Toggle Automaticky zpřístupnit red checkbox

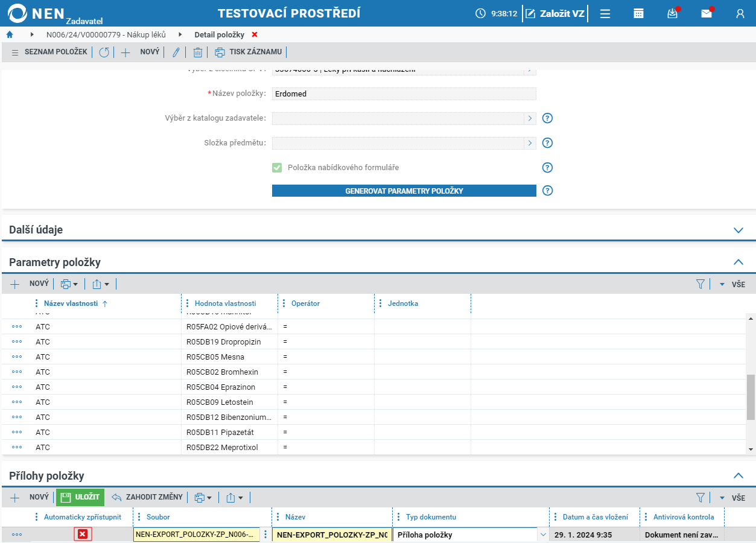coord(83,535)
